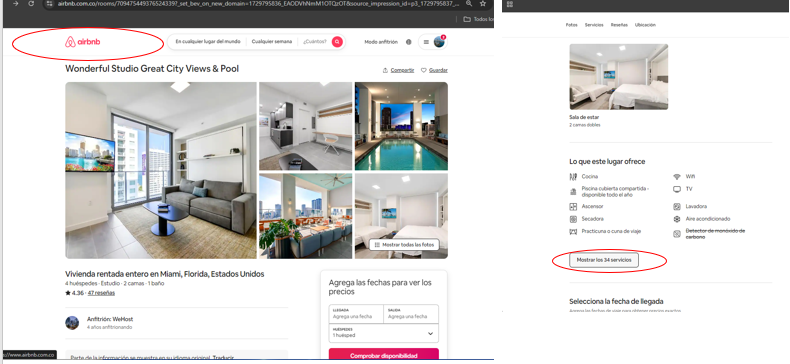Switch to the Reseñas tab
Image resolution: width=790 pixels, height=364 pixels.
(x=619, y=25)
